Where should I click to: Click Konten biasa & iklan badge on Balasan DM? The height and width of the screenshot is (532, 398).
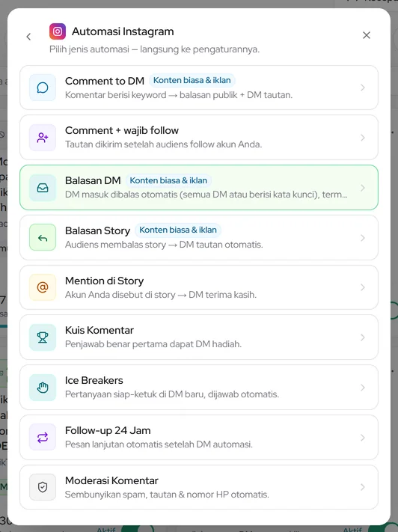click(x=168, y=180)
